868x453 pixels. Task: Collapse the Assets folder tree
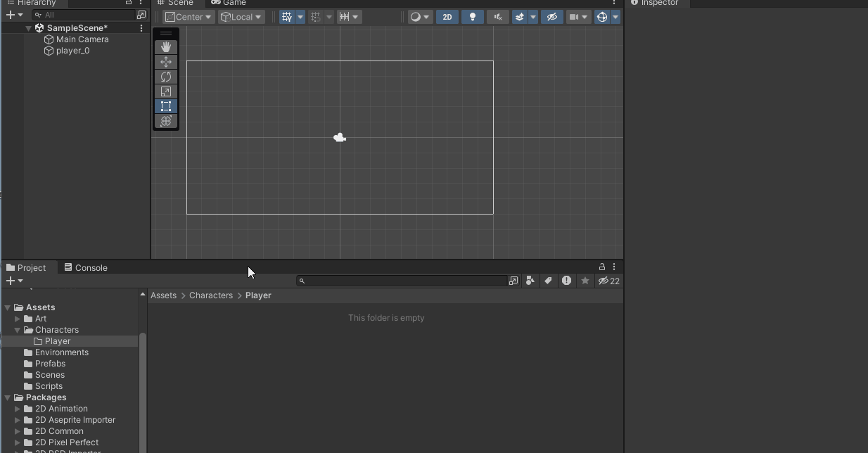(7, 307)
